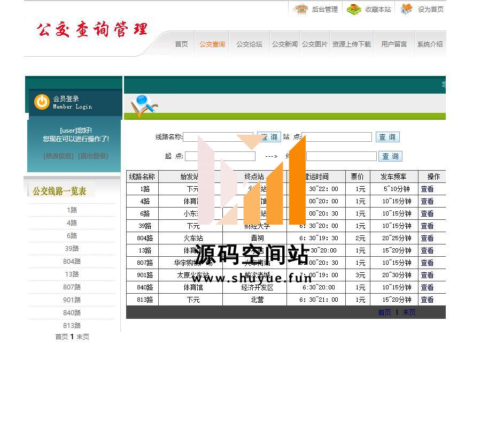Click 查看 for the 1路 row
The width and height of the screenshot is (504, 421).
427,189
